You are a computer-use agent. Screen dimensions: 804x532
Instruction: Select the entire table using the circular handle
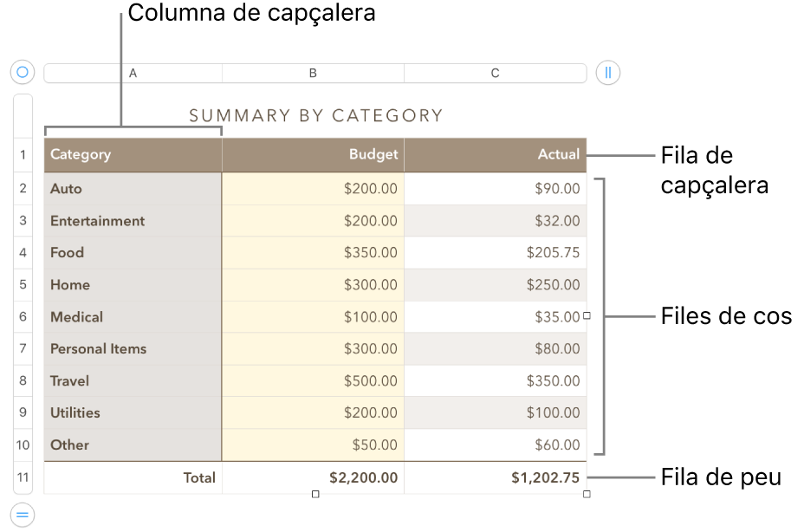click(x=22, y=72)
